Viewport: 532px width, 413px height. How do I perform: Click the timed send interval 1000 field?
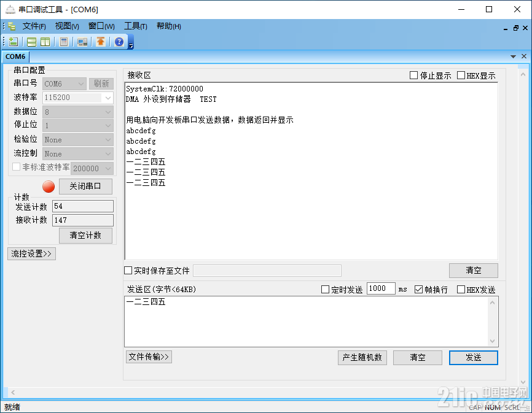[x=381, y=288]
